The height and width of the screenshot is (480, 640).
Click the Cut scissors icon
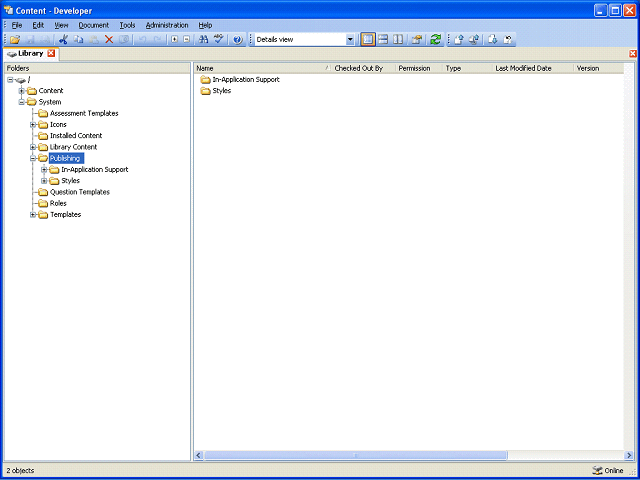coord(63,40)
